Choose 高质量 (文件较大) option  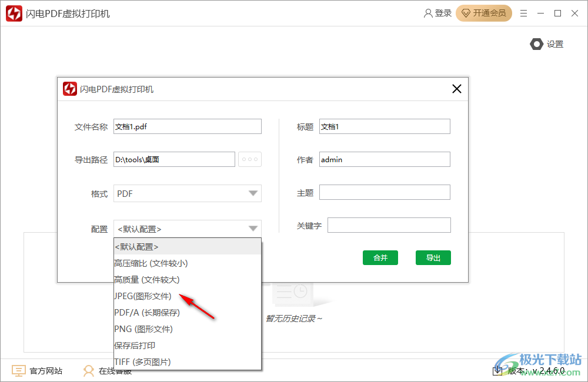coord(187,280)
